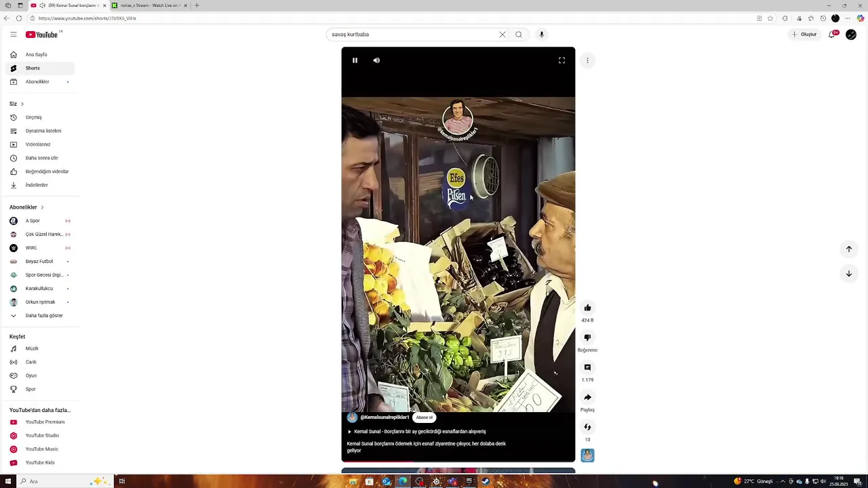Switch to reniax_x Stream browser tab

tap(149, 5)
